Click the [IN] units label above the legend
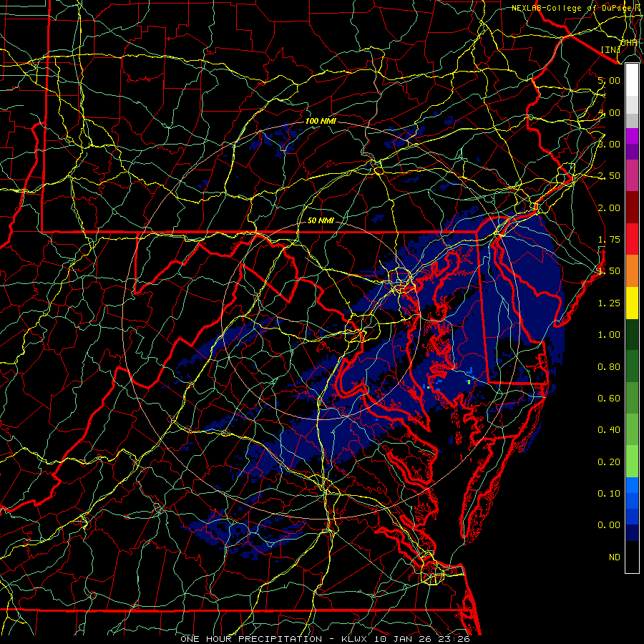The width and height of the screenshot is (644, 644). 611,49
